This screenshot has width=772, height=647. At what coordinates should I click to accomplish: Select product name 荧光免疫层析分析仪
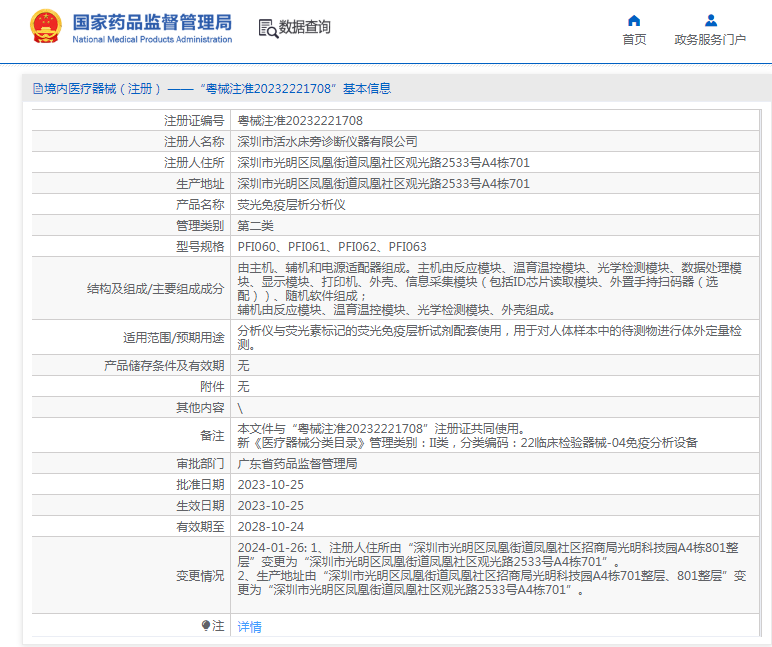pos(291,205)
